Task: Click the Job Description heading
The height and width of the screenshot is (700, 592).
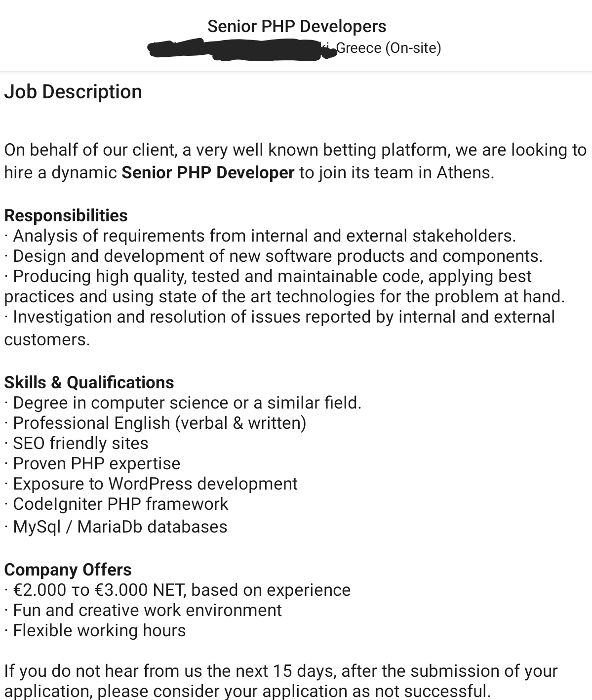Action: pyautogui.click(x=73, y=92)
